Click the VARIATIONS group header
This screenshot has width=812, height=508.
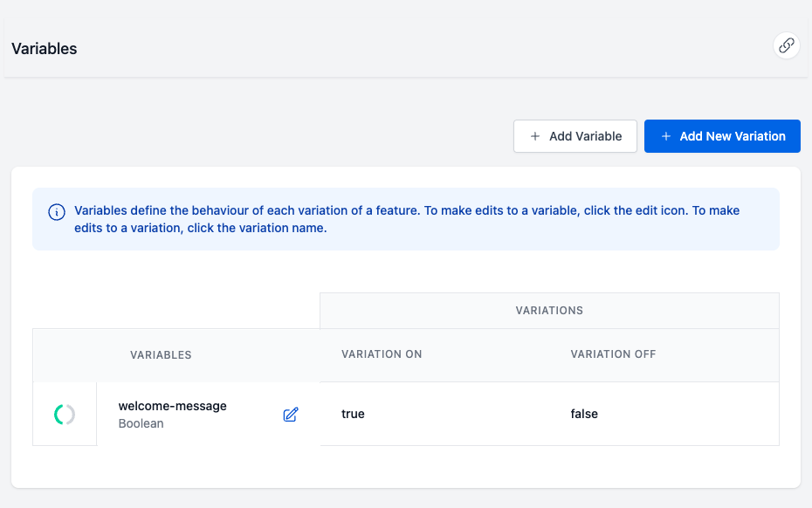pyautogui.click(x=549, y=311)
